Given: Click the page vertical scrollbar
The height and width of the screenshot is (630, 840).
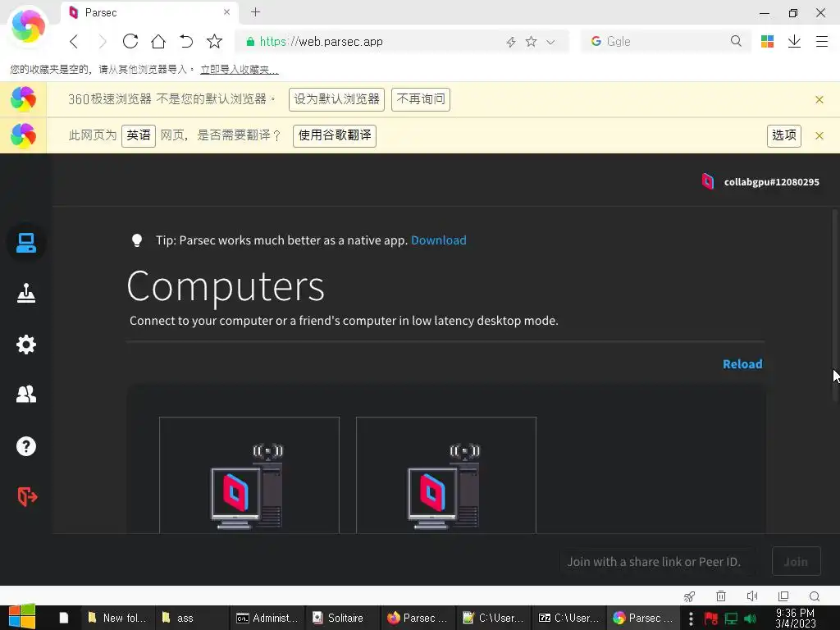Looking at the screenshot, I should point(834,305).
